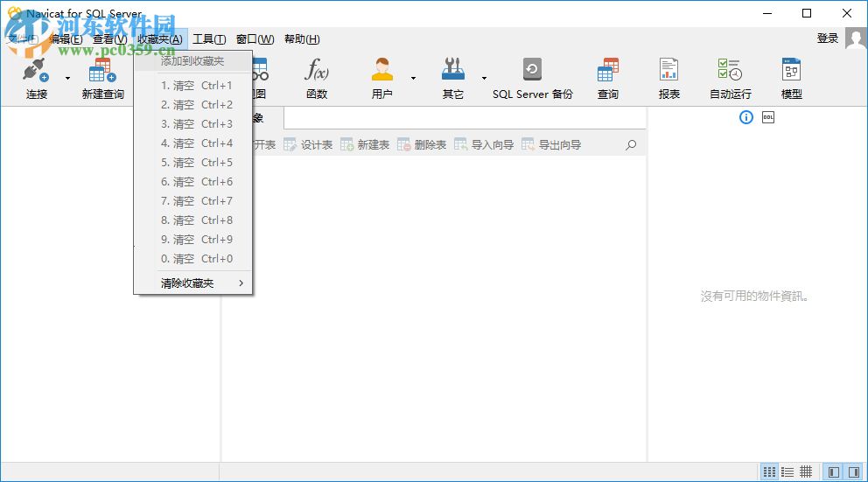The height and width of the screenshot is (482, 868).
Task: Open SQL Server Backup (备份) icon
Action: click(x=533, y=79)
